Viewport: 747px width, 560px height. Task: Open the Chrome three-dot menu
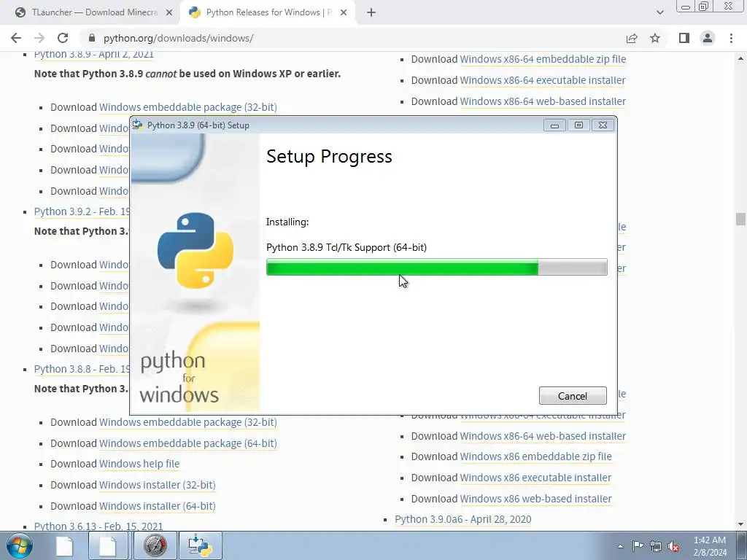731,38
